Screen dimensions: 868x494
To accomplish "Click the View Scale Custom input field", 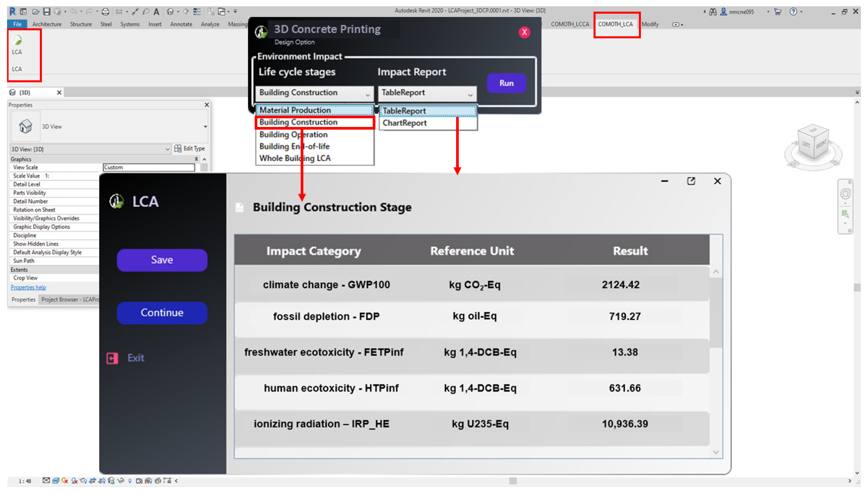I will 149,168.
